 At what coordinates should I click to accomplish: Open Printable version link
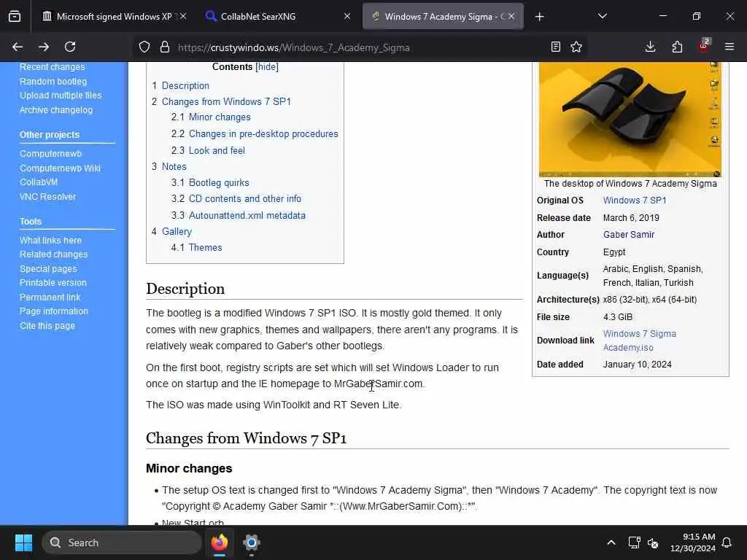point(53,283)
